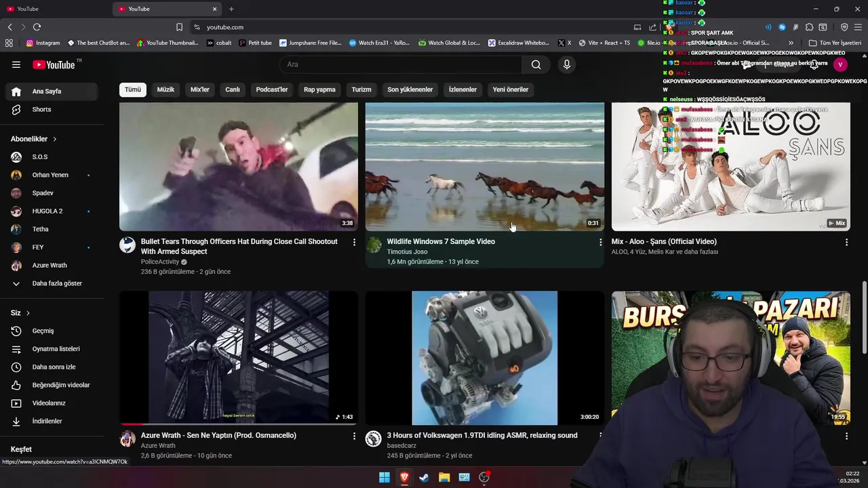
Task: Open more options for Azure Wrath video
Action: point(354,436)
